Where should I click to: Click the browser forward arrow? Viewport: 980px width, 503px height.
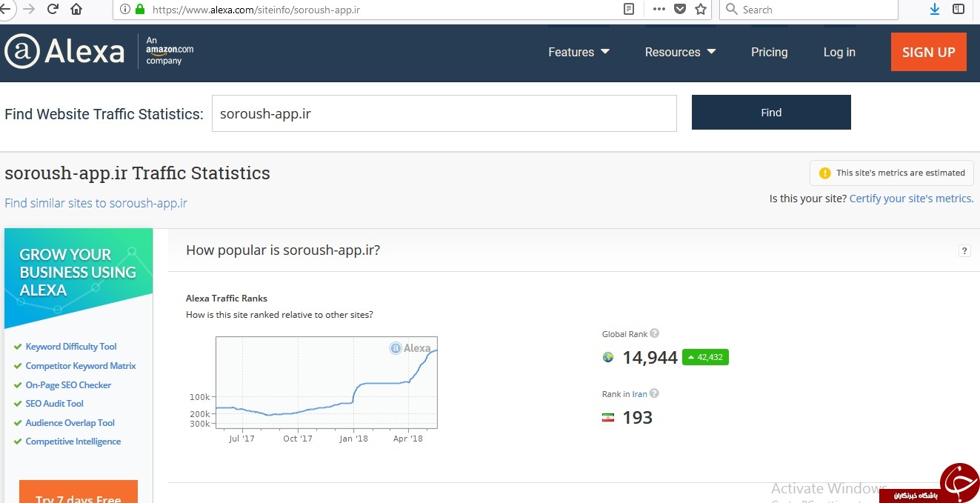(x=29, y=9)
